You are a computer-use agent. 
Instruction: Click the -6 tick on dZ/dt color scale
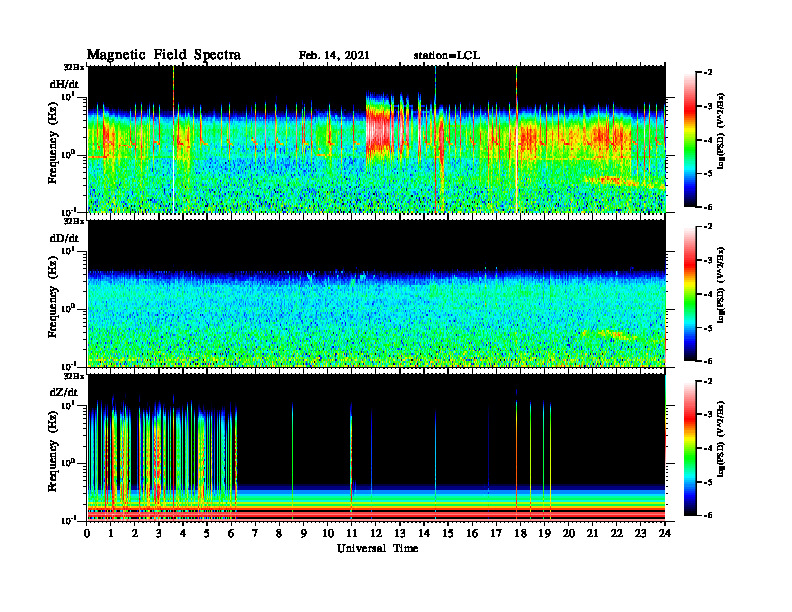(x=707, y=515)
